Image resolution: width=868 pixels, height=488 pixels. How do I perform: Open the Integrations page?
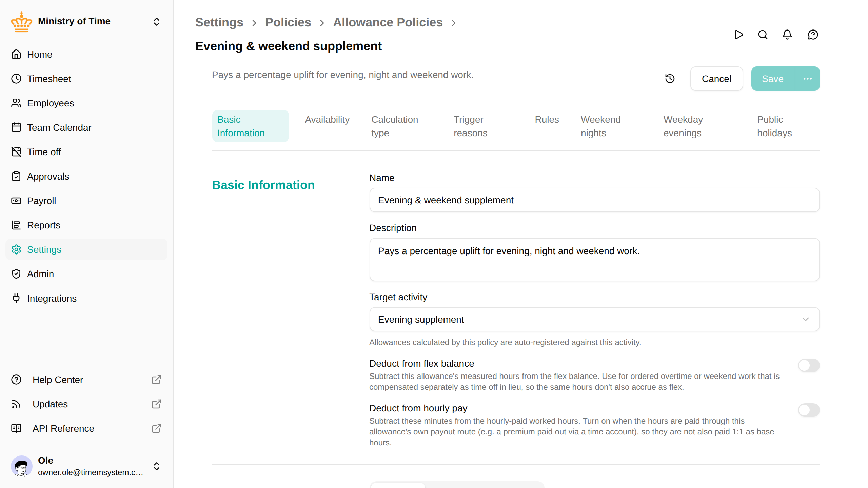(x=86, y=298)
